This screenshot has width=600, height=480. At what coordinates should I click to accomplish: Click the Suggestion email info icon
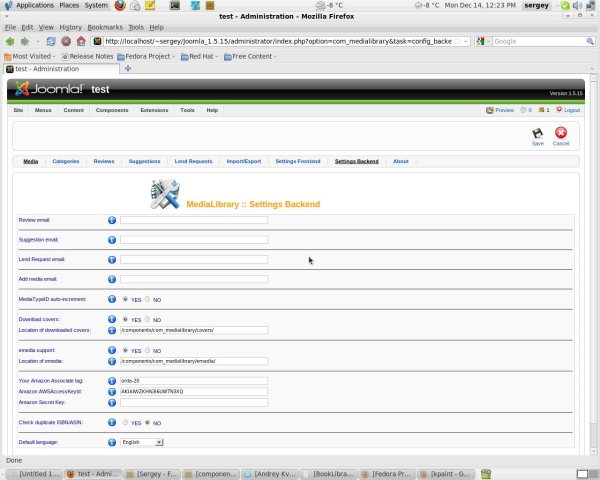point(112,240)
